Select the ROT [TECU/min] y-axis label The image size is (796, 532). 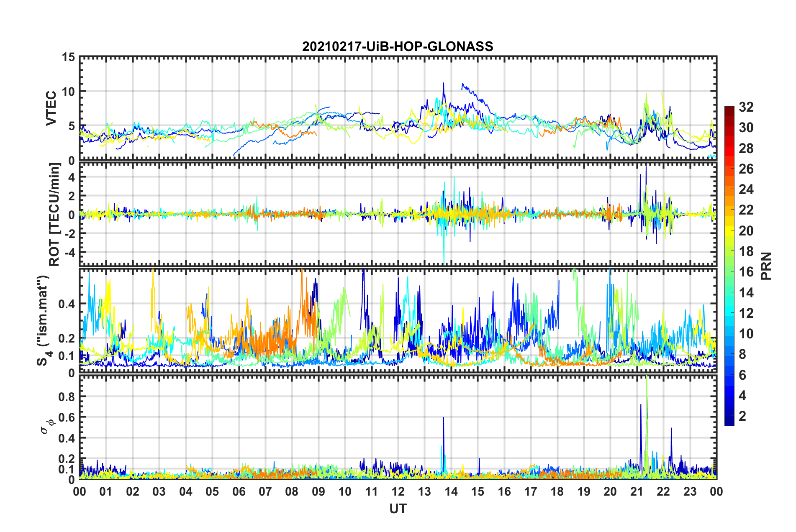pos(54,215)
